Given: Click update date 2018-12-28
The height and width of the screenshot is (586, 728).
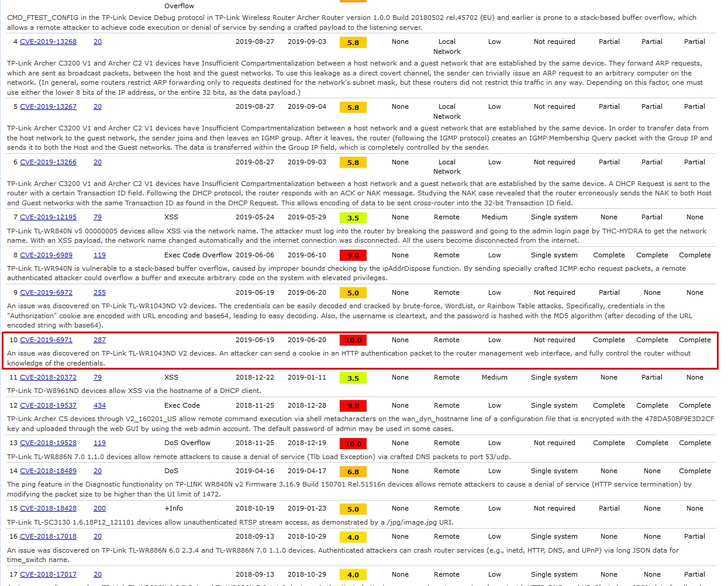Looking at the screenshot, I should [x=307, y=405].
